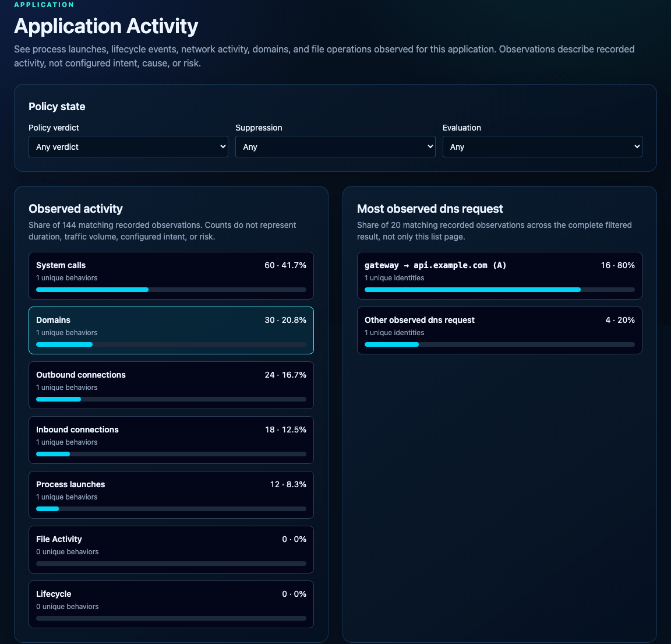Click the Policy verdict label
Screen dimensions: 671x644
pos(54,128)
